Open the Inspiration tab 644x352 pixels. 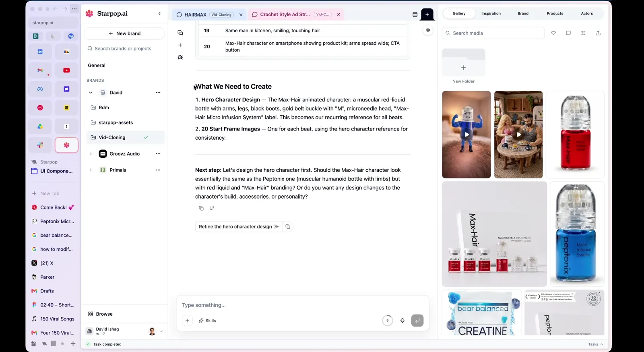[491, 13]
